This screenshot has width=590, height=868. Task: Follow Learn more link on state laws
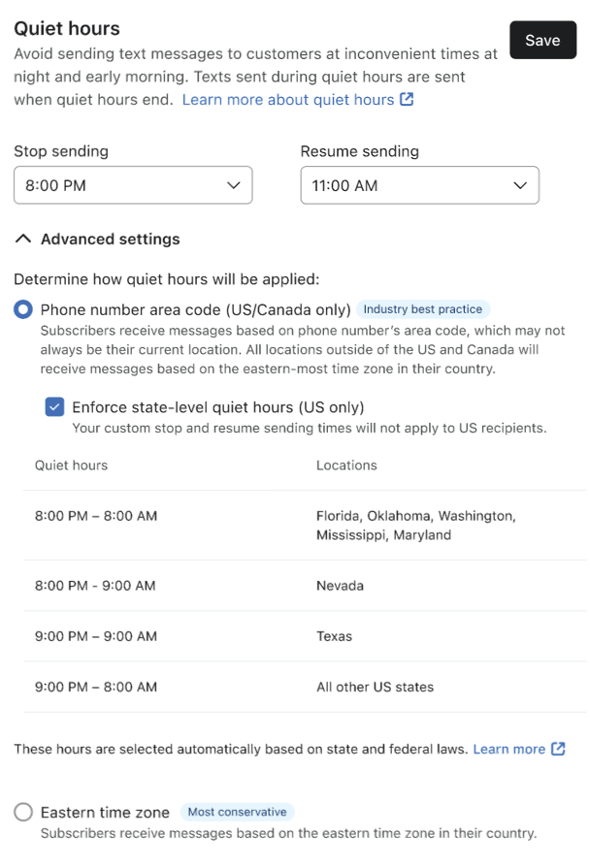pyautogui.click(x=508, y=749)
